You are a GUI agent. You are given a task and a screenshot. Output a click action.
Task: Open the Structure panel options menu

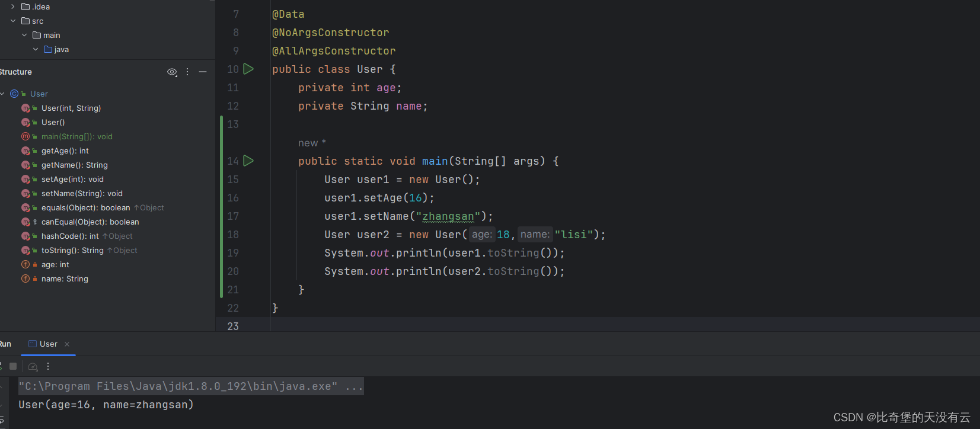coord(187,72)
